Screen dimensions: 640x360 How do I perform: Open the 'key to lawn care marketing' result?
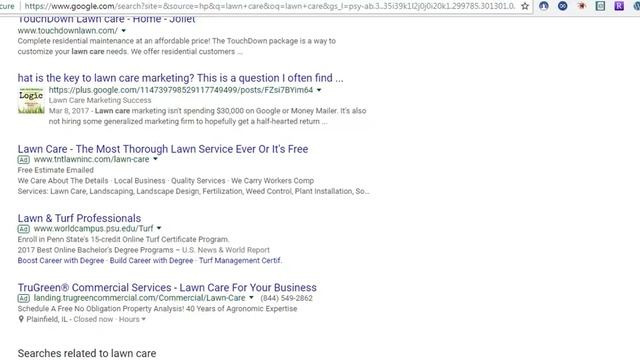(180, 78)
